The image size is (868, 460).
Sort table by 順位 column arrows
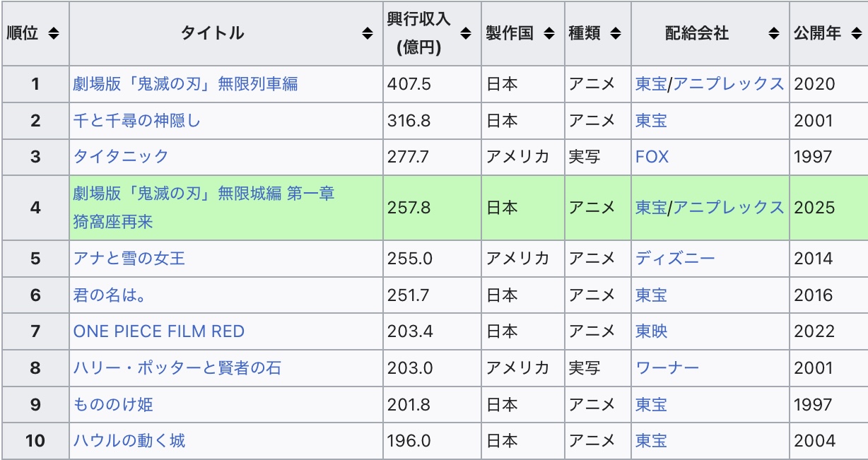click(x=54, y=33)
